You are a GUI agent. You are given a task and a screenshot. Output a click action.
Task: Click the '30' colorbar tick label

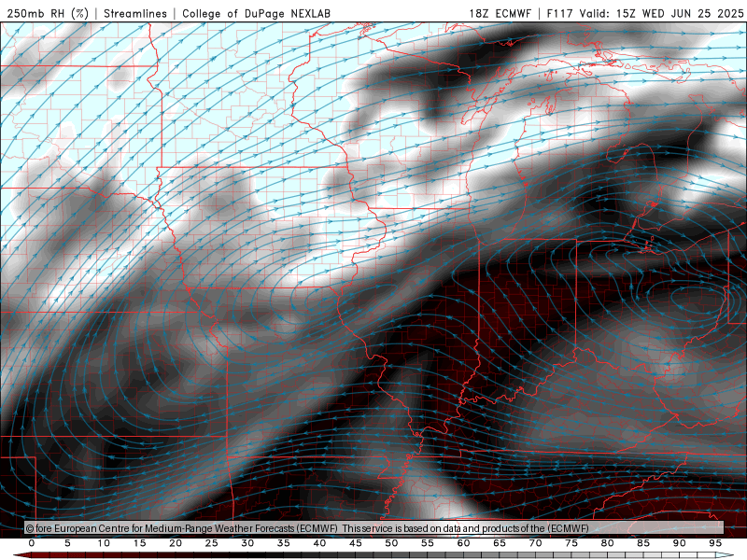pyautogui.click(x=247, y=543)
